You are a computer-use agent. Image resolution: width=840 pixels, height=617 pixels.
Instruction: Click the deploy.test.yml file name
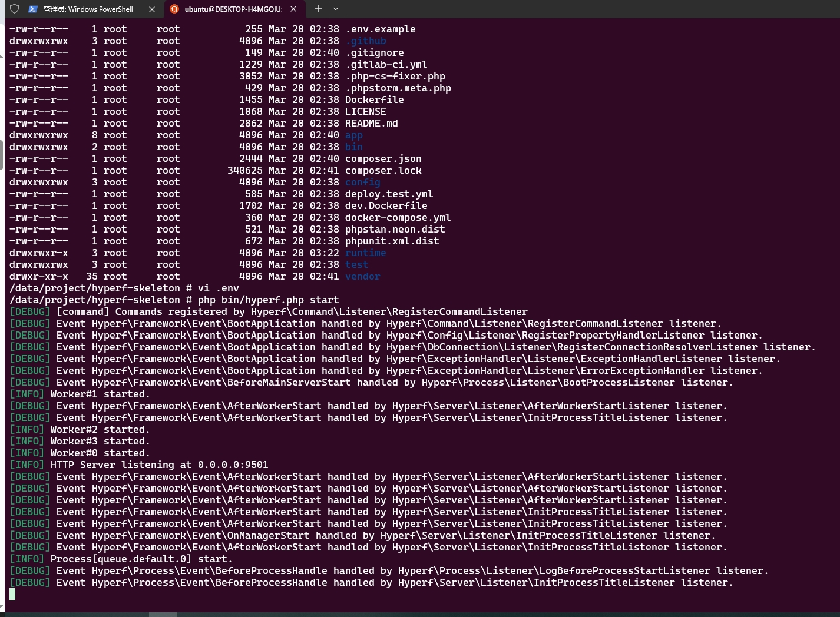tap(389, 194)
